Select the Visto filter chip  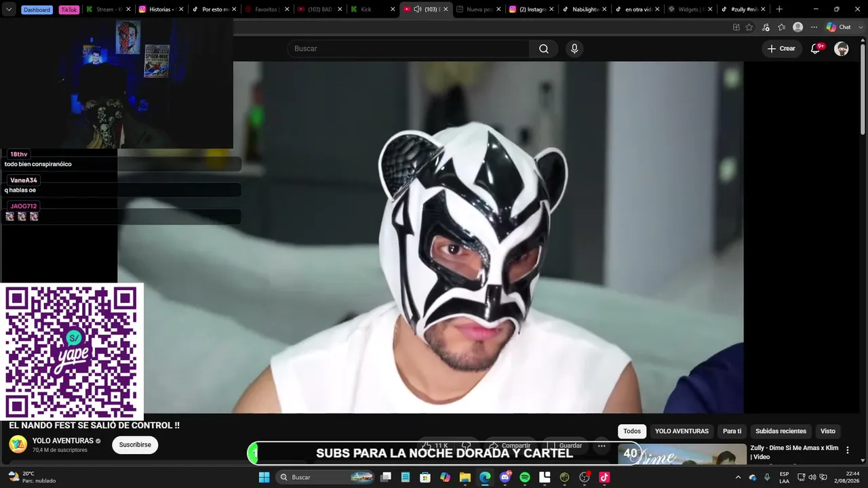pyautogui.click(x=828, y=431)
